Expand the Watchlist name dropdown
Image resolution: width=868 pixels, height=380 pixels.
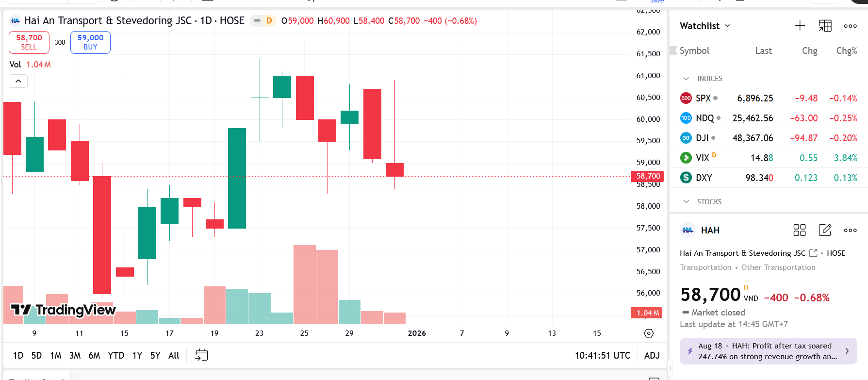705,26
